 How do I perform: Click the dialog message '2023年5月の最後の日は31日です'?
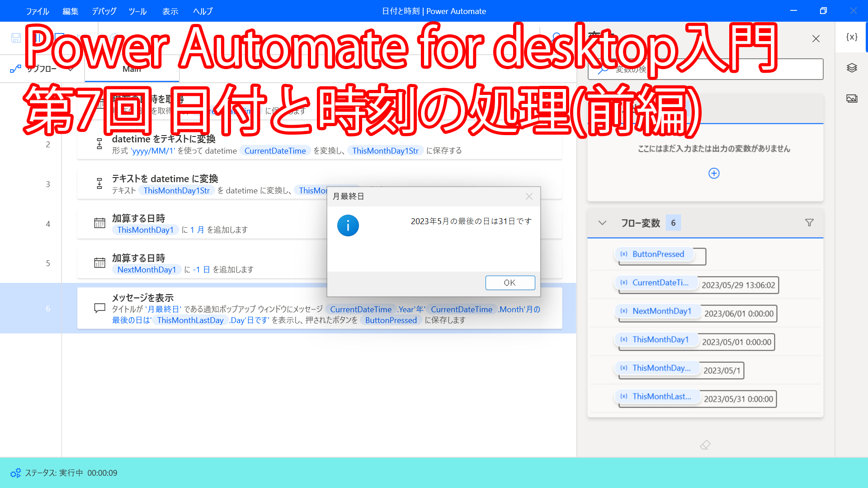(x=471, y=221)
